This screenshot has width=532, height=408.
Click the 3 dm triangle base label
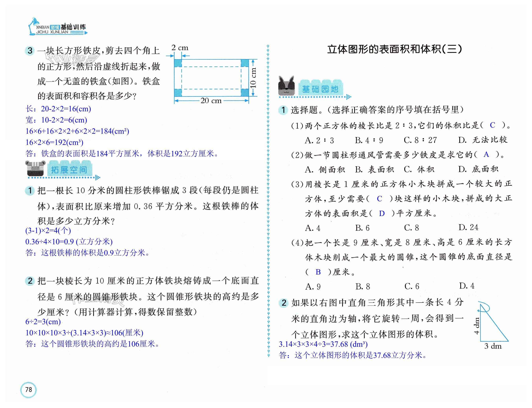pyautogui.click(x=493, y=346)
